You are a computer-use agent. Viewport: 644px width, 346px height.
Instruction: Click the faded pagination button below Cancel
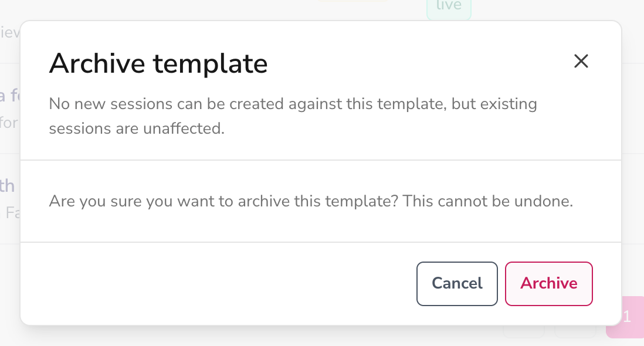(524, 331)
